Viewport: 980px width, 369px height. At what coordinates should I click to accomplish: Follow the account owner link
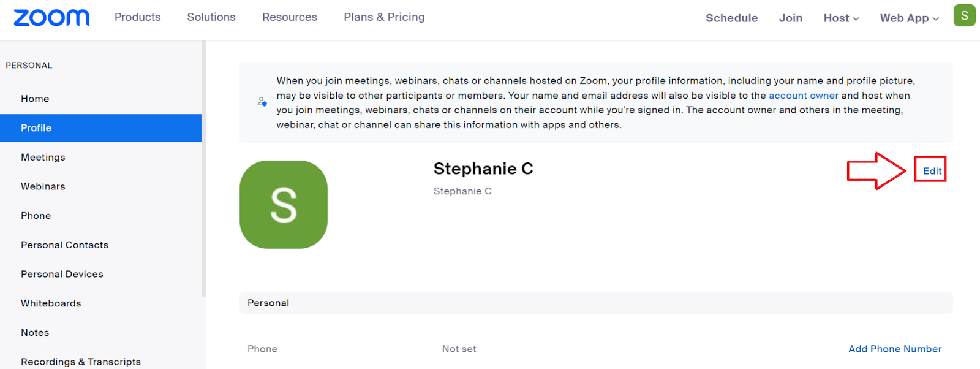tap(804, 96)
